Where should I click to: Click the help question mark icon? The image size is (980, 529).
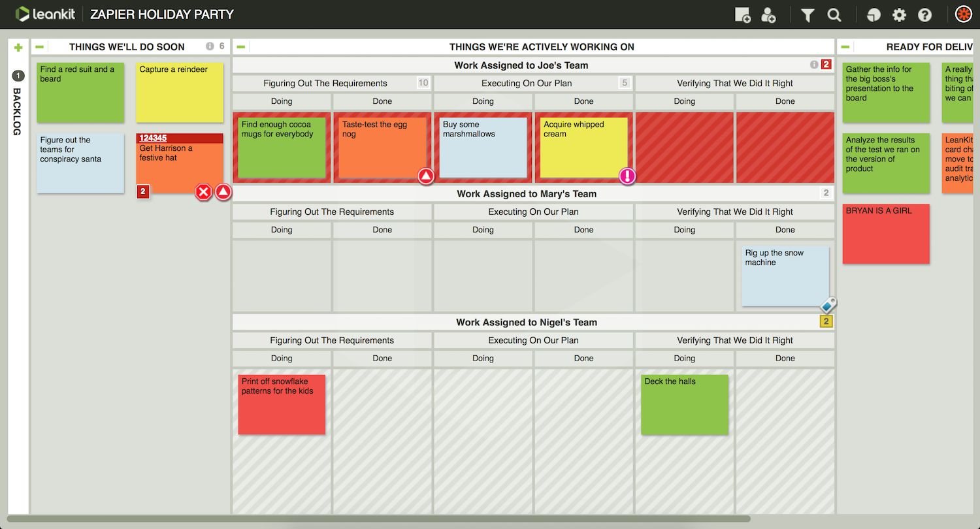coord(924,15)
